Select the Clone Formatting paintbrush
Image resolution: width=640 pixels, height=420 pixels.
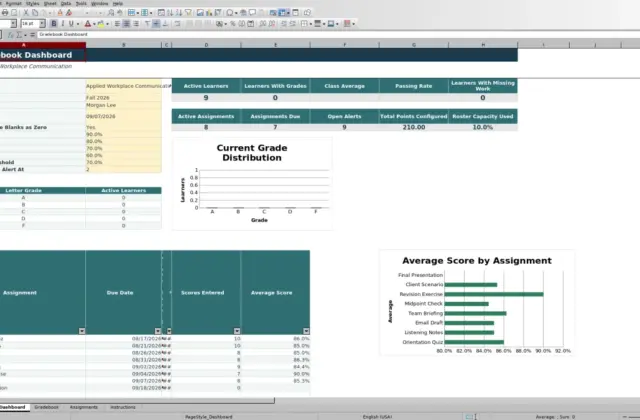tap(60, 13)
